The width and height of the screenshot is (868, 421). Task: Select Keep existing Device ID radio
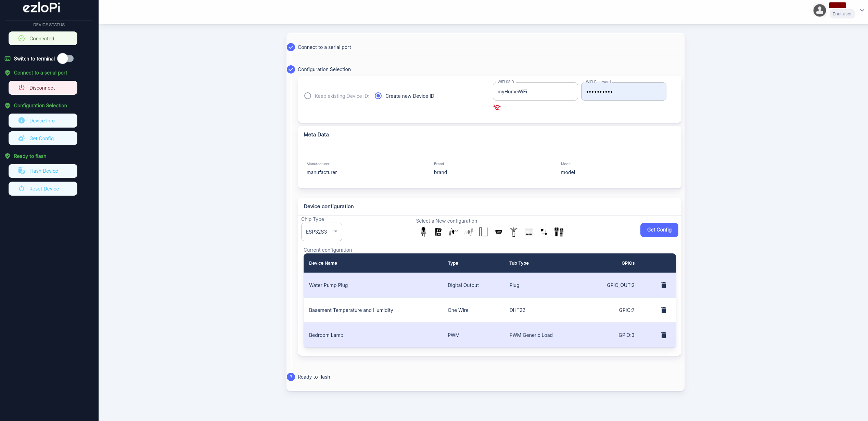tap(308, 96)
